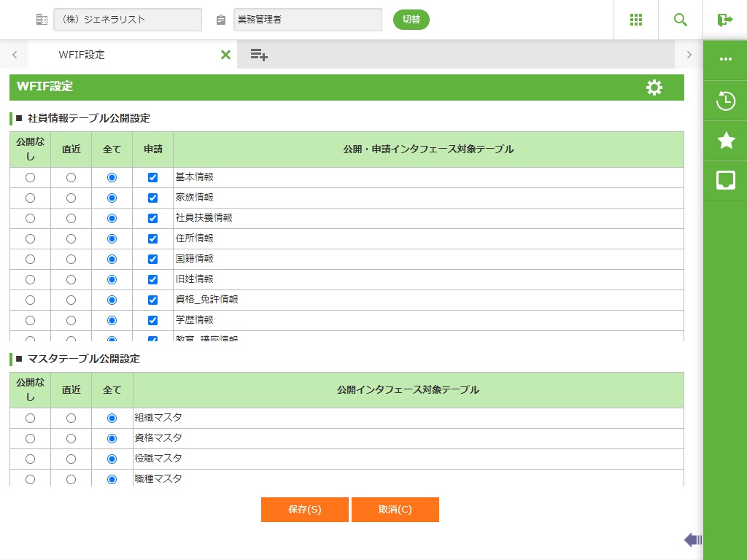Click the 保存(S) button

click(304, 510)
